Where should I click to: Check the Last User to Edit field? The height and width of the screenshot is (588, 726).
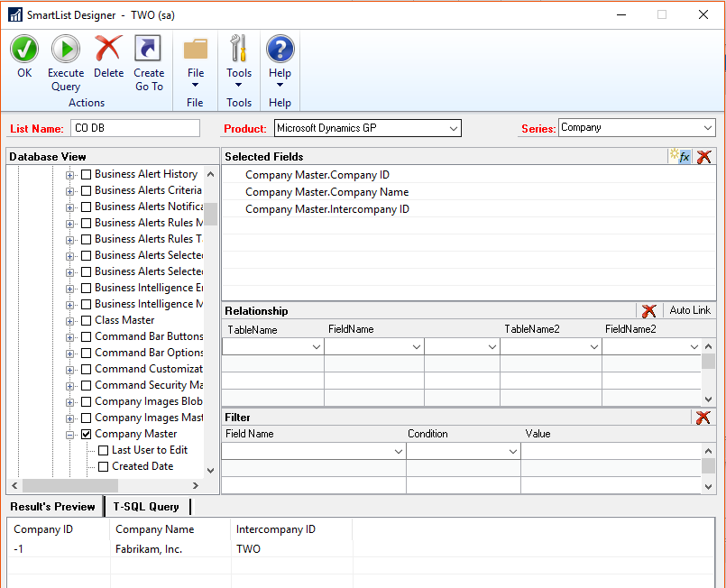103,450
